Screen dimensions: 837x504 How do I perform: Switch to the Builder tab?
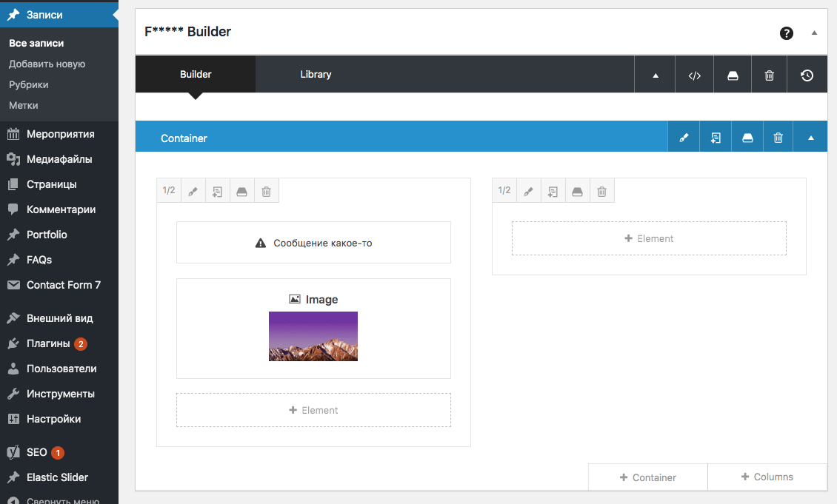[196, 74]
